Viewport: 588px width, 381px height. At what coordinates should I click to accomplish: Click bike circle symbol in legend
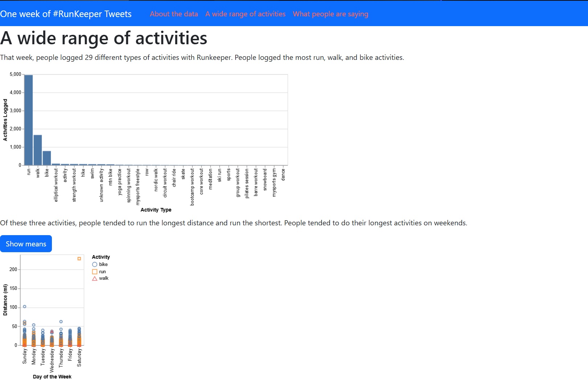tap(95, 265)
